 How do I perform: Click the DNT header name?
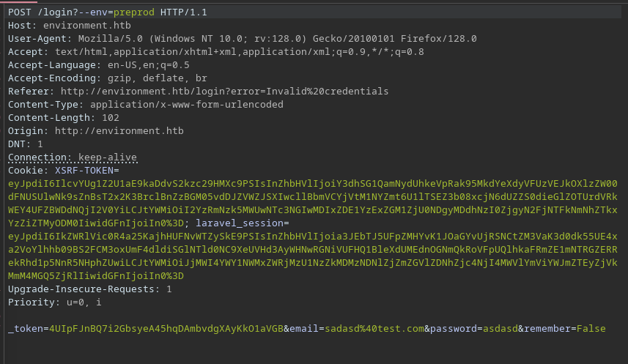[17, 144]
